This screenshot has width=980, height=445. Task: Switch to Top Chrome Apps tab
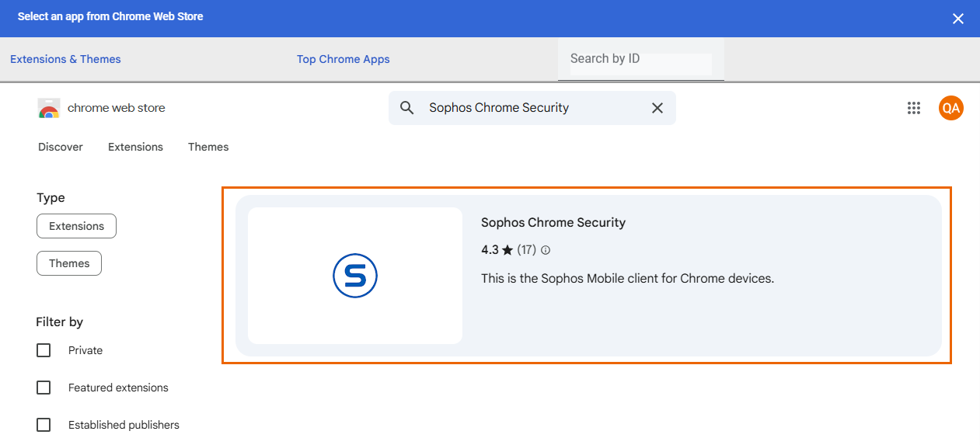pyautogui.click(x=343, y=59)
